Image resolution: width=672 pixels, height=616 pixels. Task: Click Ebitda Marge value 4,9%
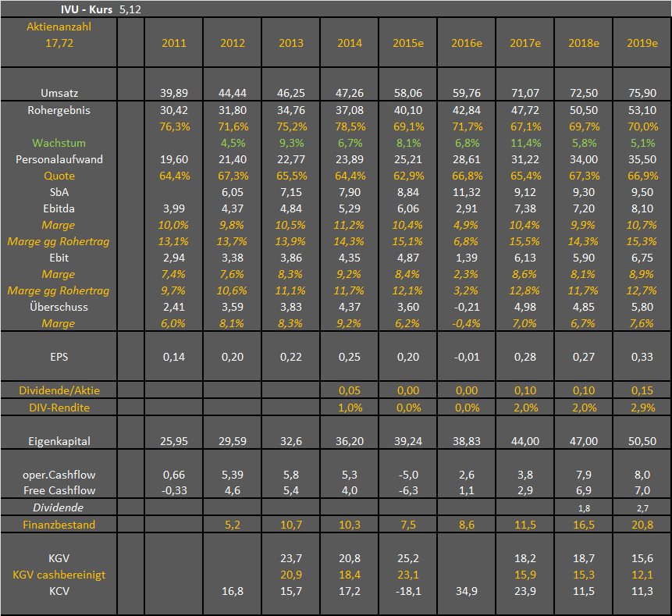coord(466,225)
